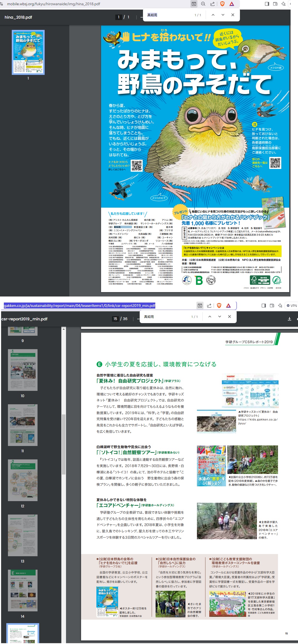Image resolution: width=298 pixels, height=644 pixels.
Task: Open Leo AI sparkle icon in hina_2018 window
Action: pos(283,4)
